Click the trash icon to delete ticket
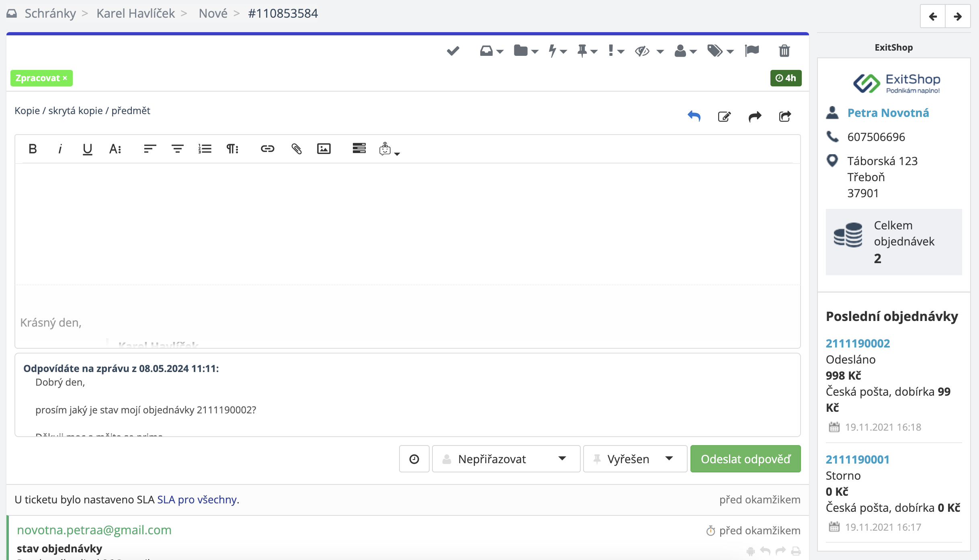 click(784, 51)
